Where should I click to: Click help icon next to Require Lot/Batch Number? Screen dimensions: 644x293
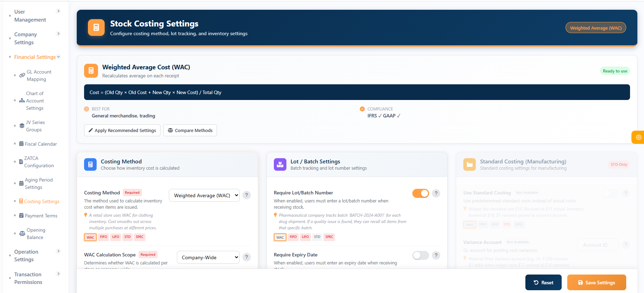click(x=436, y=193)
